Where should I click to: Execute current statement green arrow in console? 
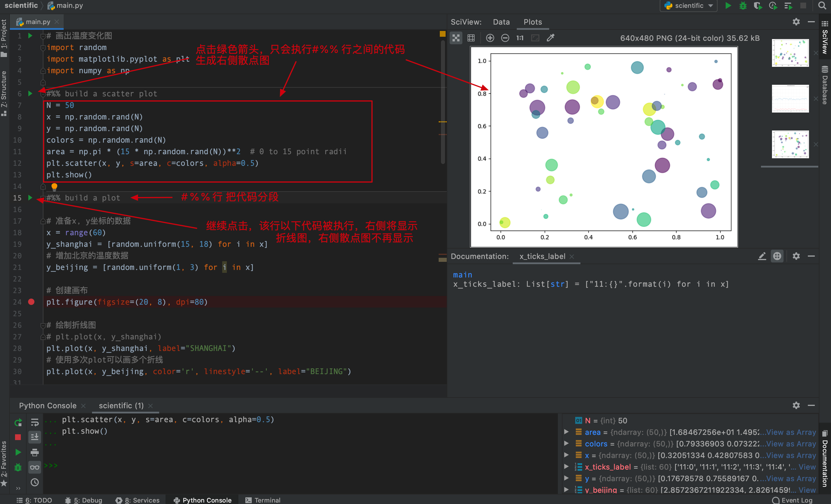point(18,452)
